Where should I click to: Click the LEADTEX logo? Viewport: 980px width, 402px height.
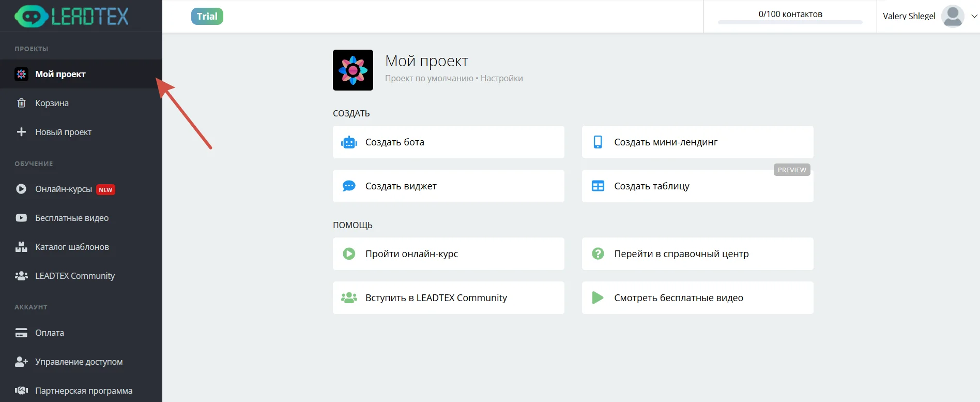(x=71, y=16)
